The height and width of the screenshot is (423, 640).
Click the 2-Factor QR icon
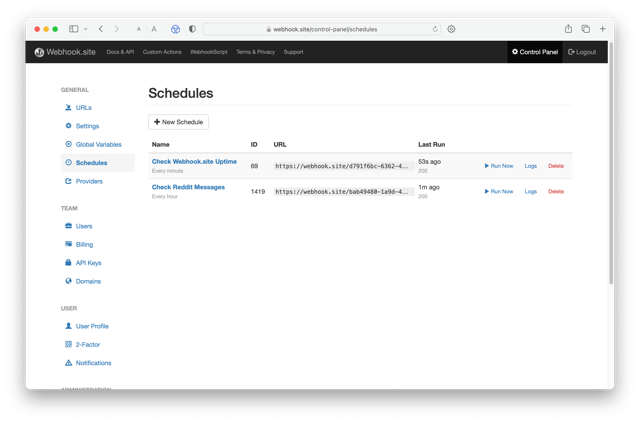[x=68, y=345]
